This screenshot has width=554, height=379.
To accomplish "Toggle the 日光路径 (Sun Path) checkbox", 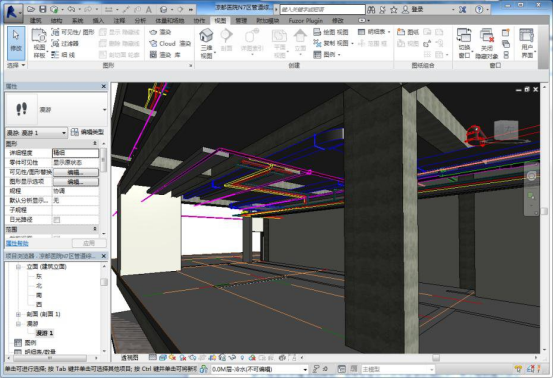I will pyautogui.click(x=57, y=220).
